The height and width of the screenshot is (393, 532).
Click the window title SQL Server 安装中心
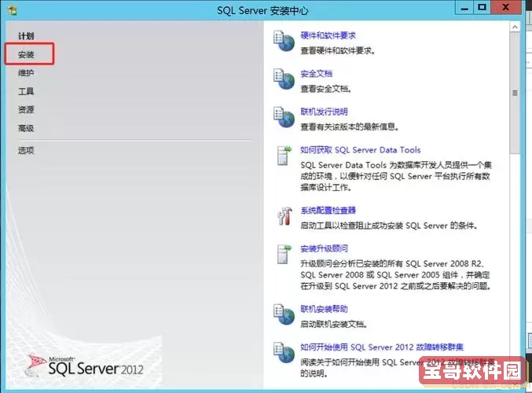[x=262, y=11]
